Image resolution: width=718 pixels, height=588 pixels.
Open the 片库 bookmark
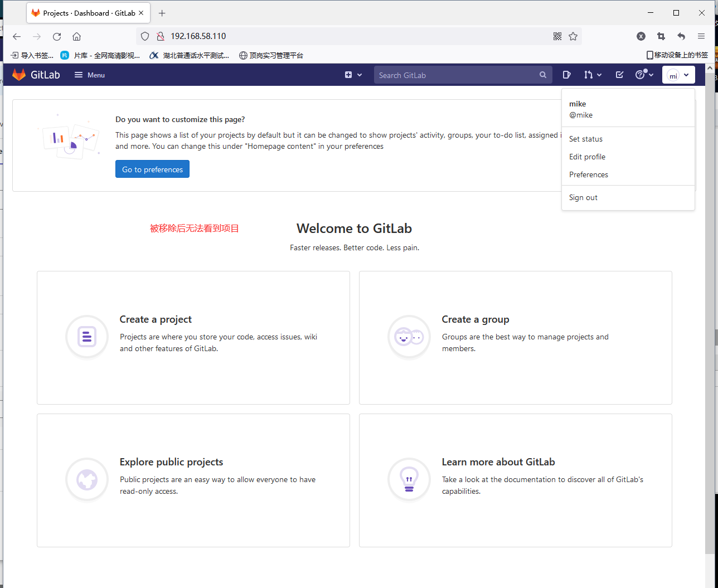pos(100,55)
